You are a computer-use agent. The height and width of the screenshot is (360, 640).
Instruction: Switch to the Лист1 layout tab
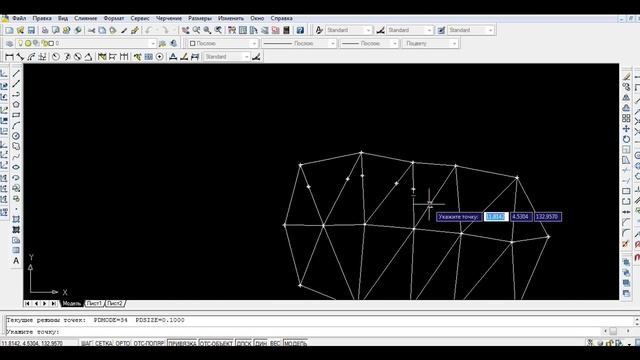pos(94,304)
